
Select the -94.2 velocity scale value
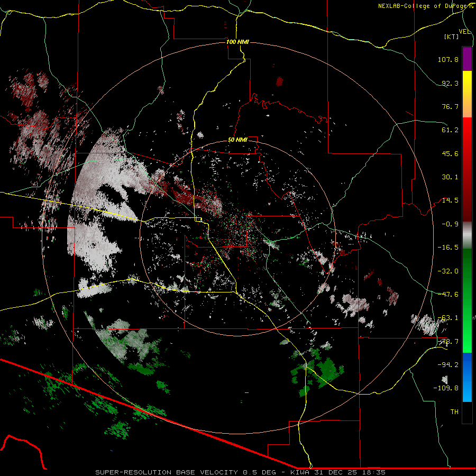coord(448,364)
